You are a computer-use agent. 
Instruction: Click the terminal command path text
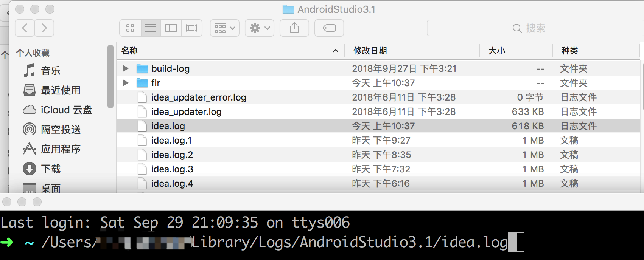275,242
